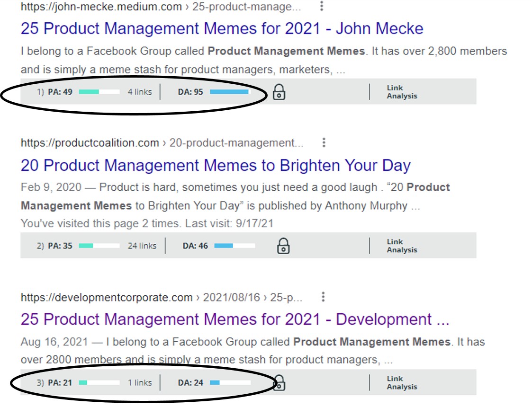Click the '4 links' count in first MozBar
This screenshot has height=407, width=532.
(140, 92)
